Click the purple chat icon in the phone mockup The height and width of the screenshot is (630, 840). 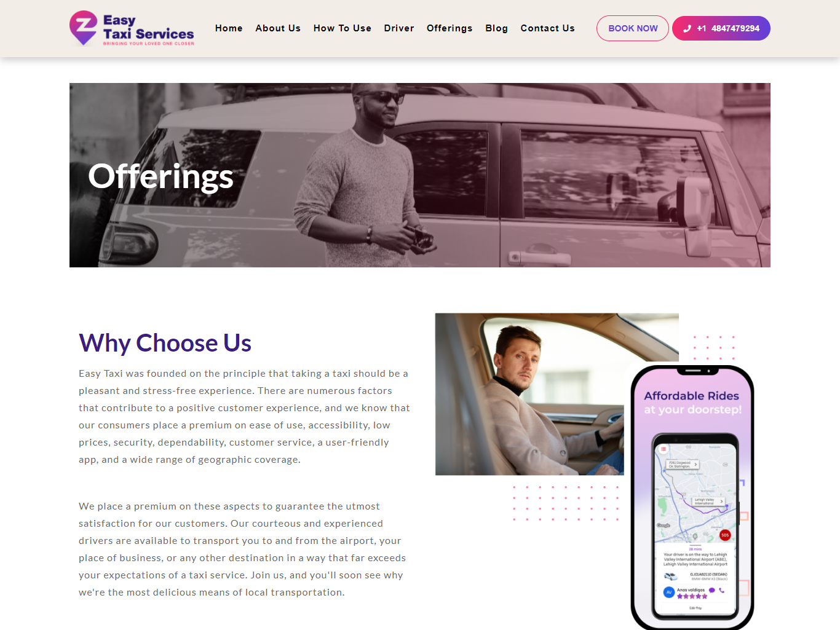712,590
